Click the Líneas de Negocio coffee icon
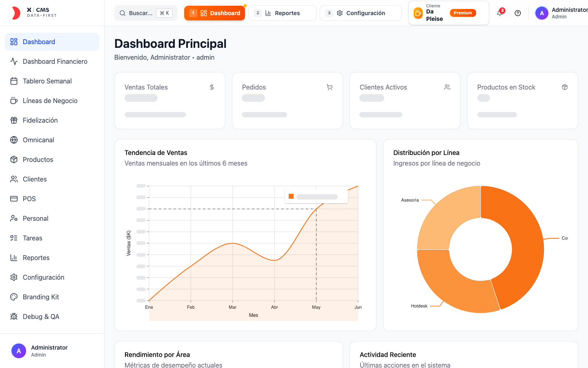The image size is (588, 368). [14, 101]
